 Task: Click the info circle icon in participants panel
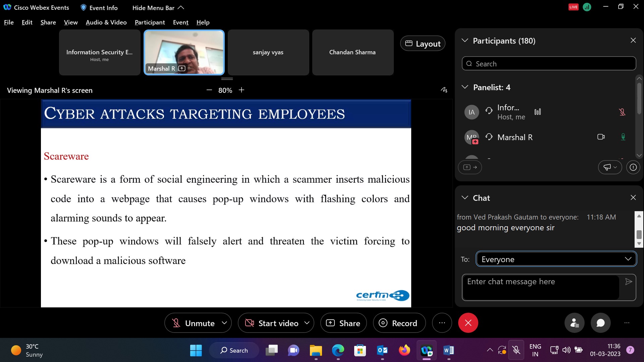pyautogui.click(x=633, y=167)
